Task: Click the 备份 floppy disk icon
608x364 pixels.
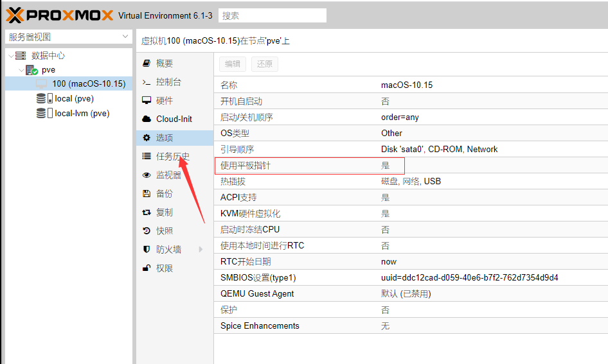Action: 147,194
